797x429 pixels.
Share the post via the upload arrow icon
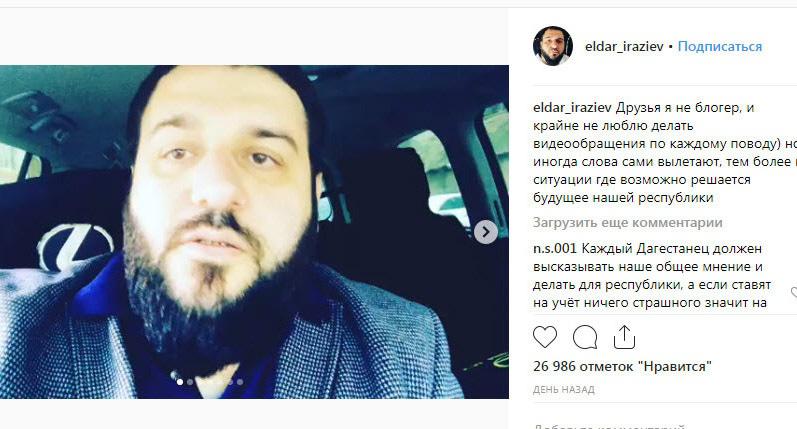click(624, 337)
